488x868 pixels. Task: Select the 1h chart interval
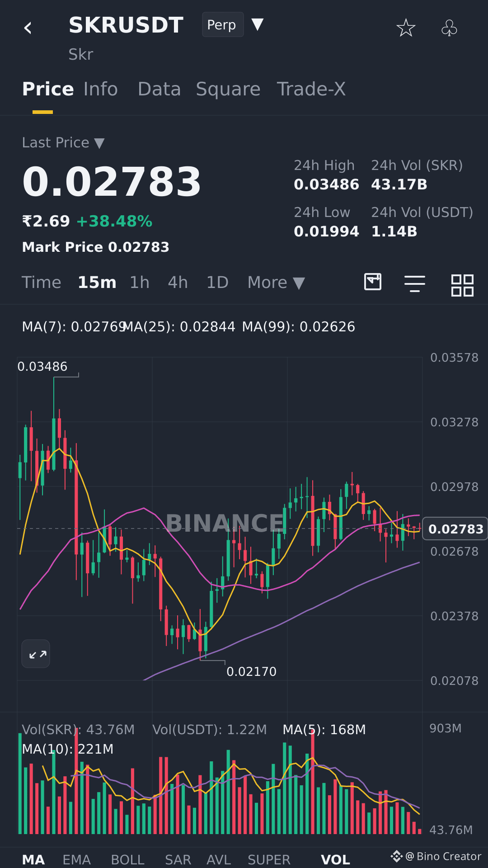tap(139, 283)
